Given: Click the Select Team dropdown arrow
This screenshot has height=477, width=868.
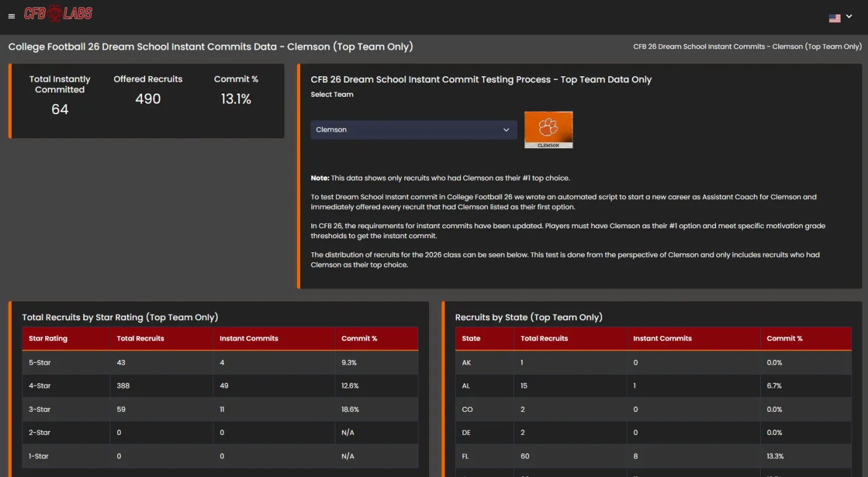Looking at the screenshot, I should coord(506,130).
